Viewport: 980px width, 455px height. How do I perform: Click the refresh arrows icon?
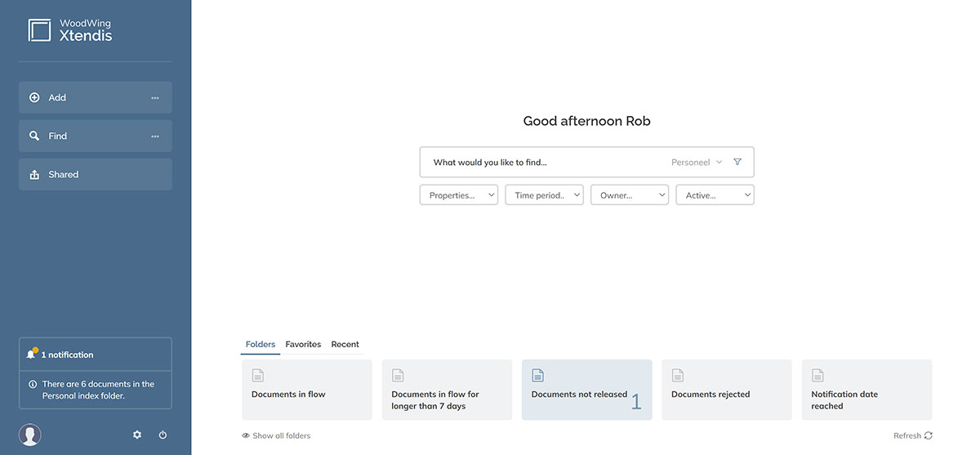coord(928,436)
